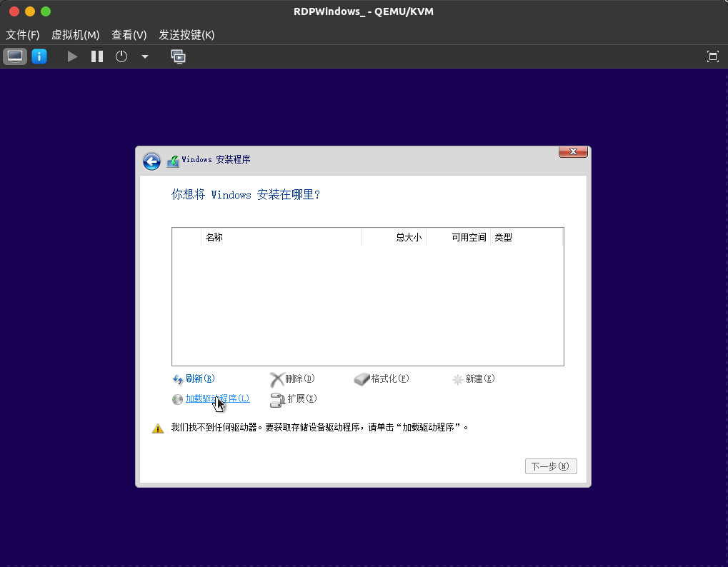The height and width of the screenshot is (567, 728).
Task: Click the 你想将 Windows 安装在哪里 heading
Action: click(x=246, y=194)
